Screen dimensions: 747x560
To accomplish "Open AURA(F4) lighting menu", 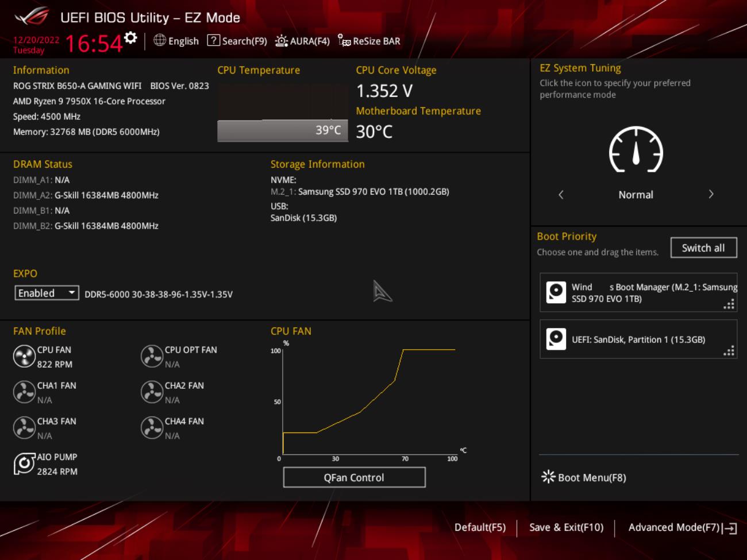I will click(x=302, y=41).
